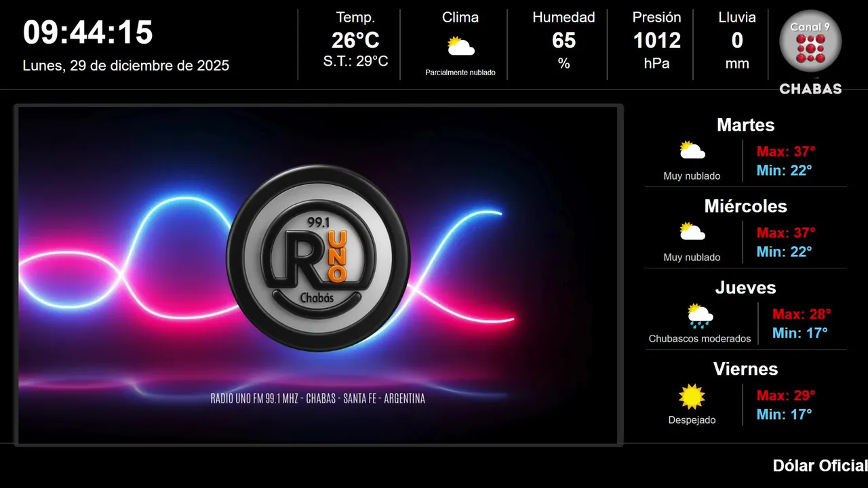Select the Martes weather icon
This screenshot has height=488, width=868.
click(692, 150)
